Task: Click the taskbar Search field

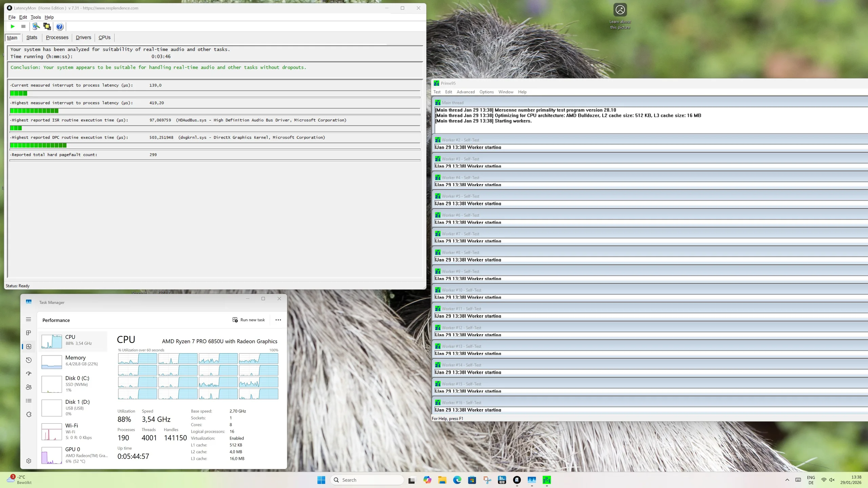Action: tap(367, 480)
